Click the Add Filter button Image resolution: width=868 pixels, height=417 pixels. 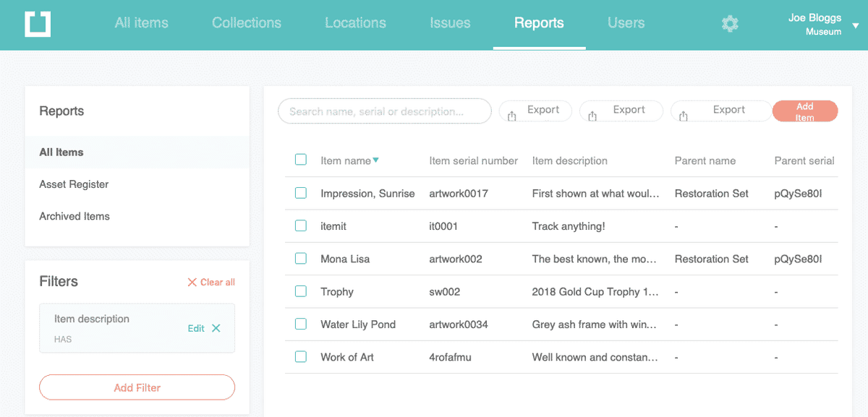pyautogui.click(x=137, y=387)
